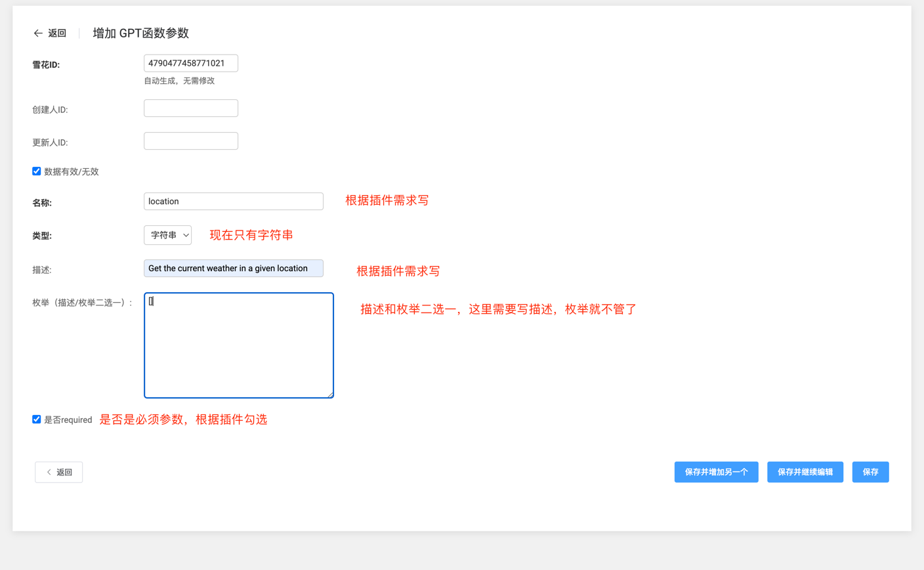Click the 名称 field containing location

click(234, 202)
